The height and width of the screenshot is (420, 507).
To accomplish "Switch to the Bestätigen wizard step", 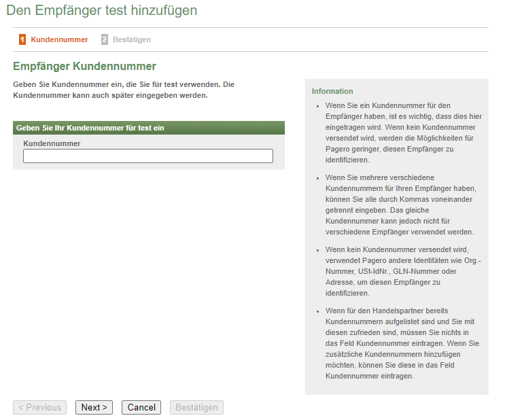I will point(131,39).
